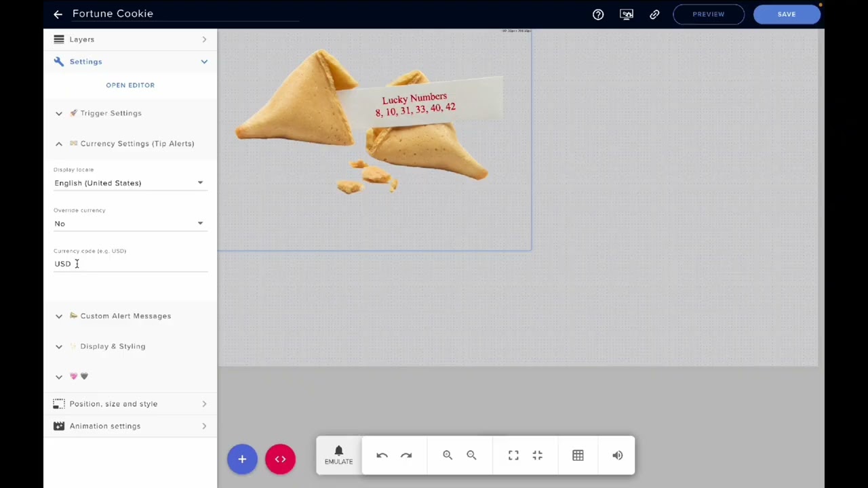Image resolution: width=868 pixels, height=488 pixels.
Task: Toggle the sound volume icon
Action: point(617,455)
